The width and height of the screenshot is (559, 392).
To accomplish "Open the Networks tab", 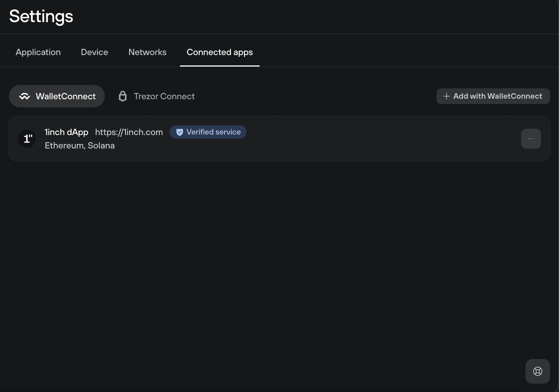I will (x=147, y=52).
